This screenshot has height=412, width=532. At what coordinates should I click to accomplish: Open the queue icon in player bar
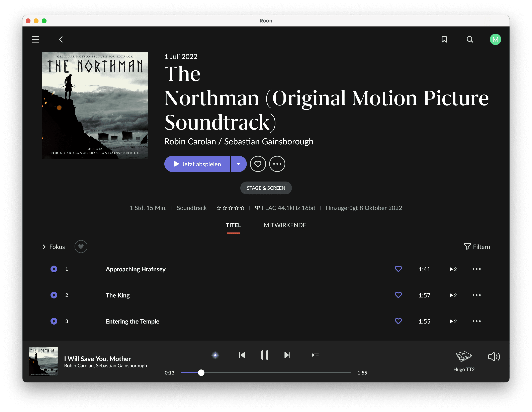click(x=315, y=355)
